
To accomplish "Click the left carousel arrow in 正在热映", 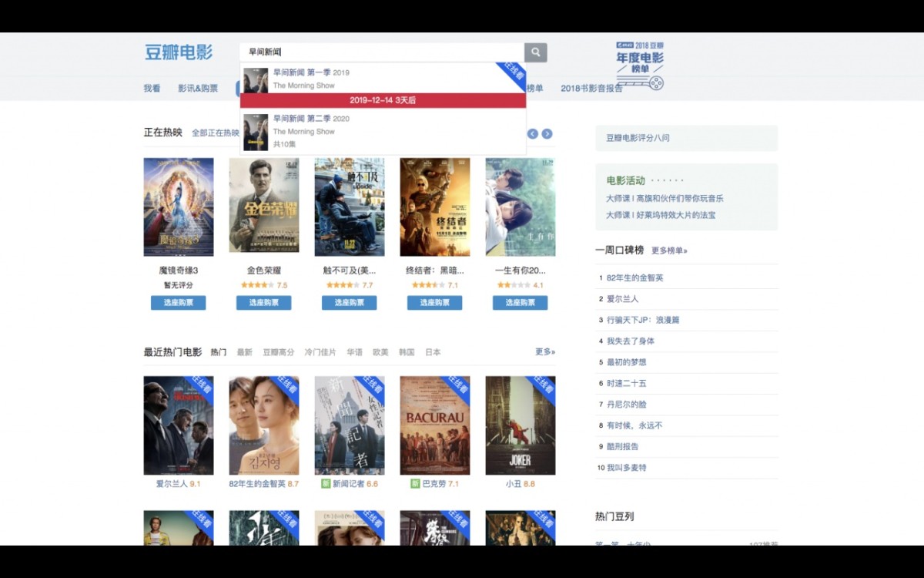I will (532, 134).
